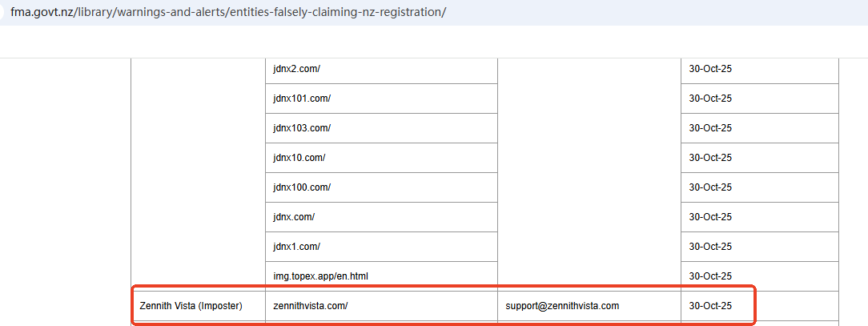Select the jdnx103.com/ website entry
Image resolution: width=868 pixels, height=326 pixels.
point(302,128)
